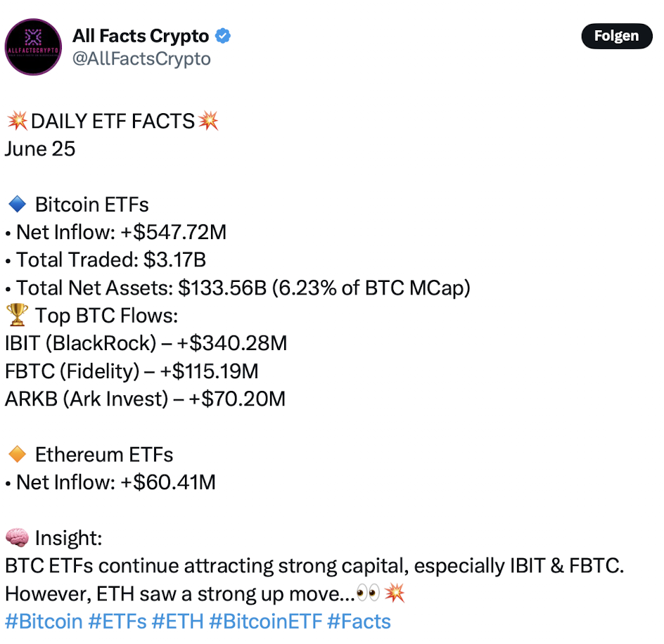Open the #Facts hashtag

(359, 621)
